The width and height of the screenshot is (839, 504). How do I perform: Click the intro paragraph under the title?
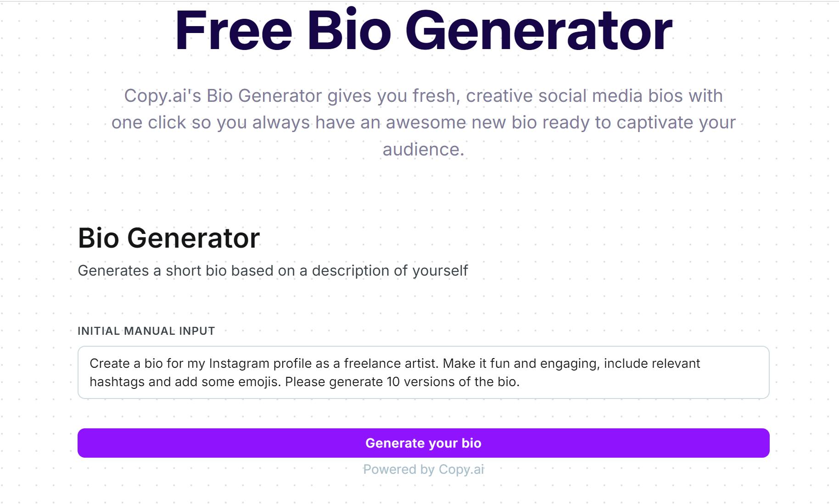tap(423, 122)
